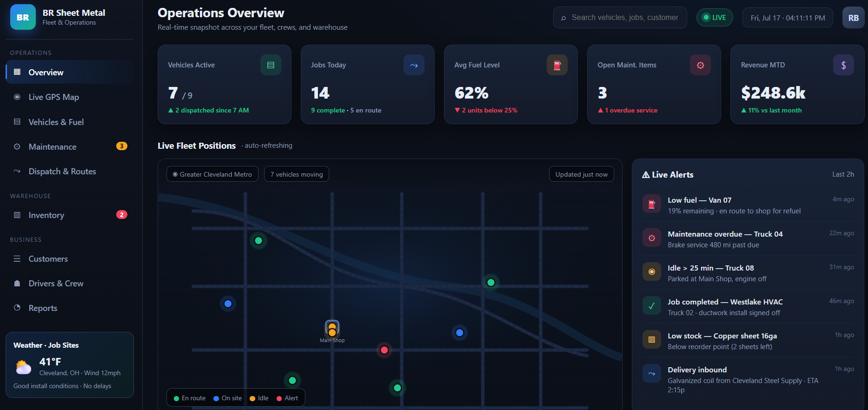Open the Delivery inbound alert
The width and height of the screenshot is (868, 410).
pyautogui.click(x=748, y=380)
